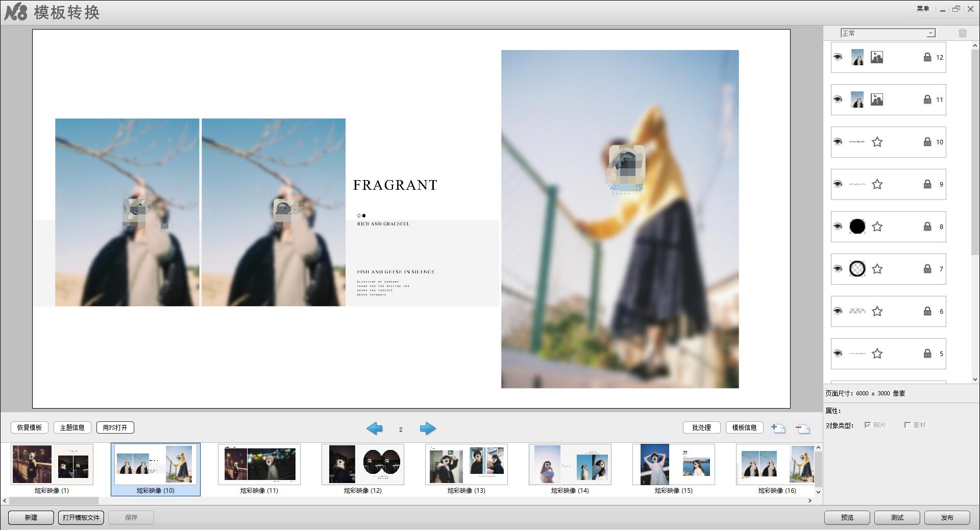
Task: Click the 用PS打开 button
Action: pyautogui.click(x=115, y=427)
